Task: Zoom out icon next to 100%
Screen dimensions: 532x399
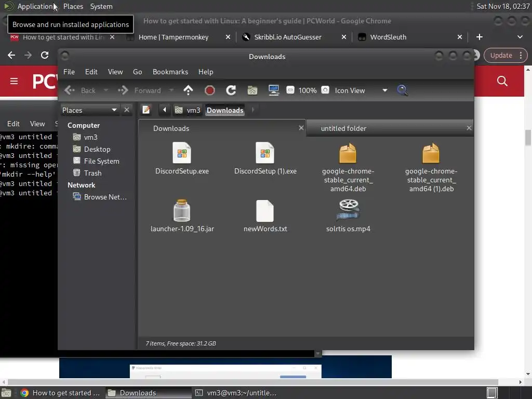Action: coord(290,90)
